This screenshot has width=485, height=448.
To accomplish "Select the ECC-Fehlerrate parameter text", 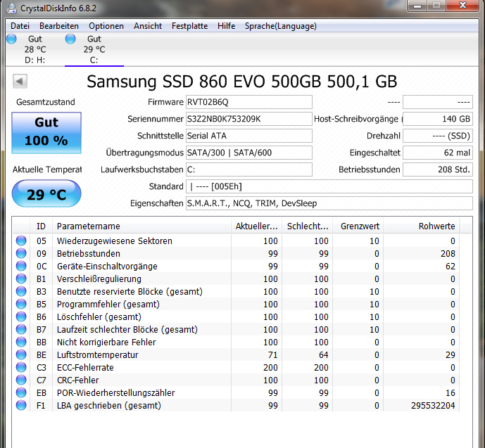I will point(85,367).
